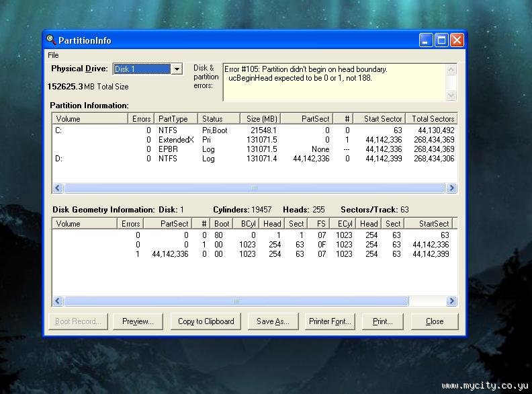The width and height of the screenshot is (532, 394).
Task: Expand the Physical Drive dropdown
Action: coord(177,69)
